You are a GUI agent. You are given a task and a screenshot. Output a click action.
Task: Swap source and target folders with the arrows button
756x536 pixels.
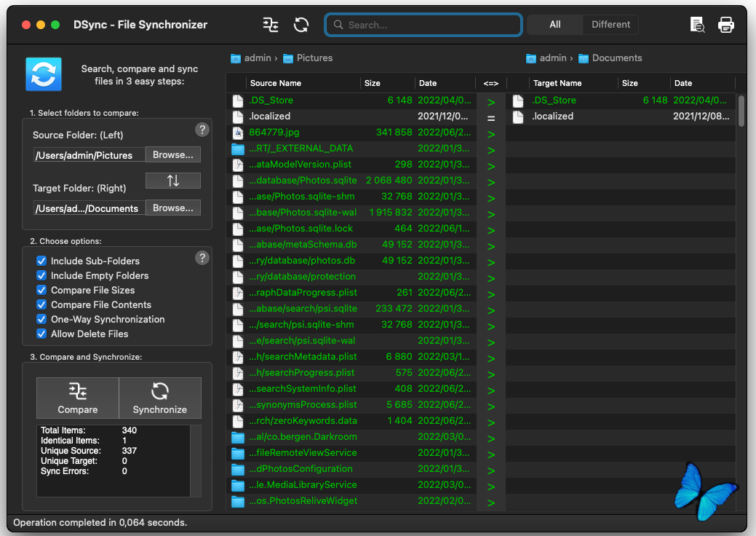pyautogui.click(x=172, y=181)
